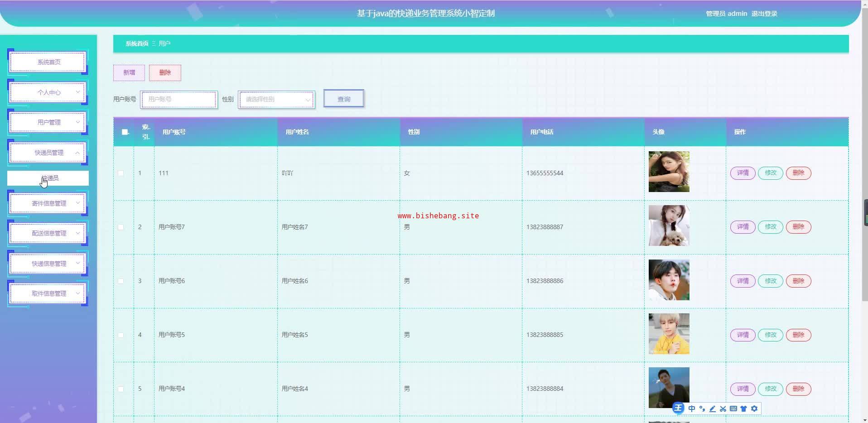Expand the 寄件信息管理 sidebar menu

48,203
